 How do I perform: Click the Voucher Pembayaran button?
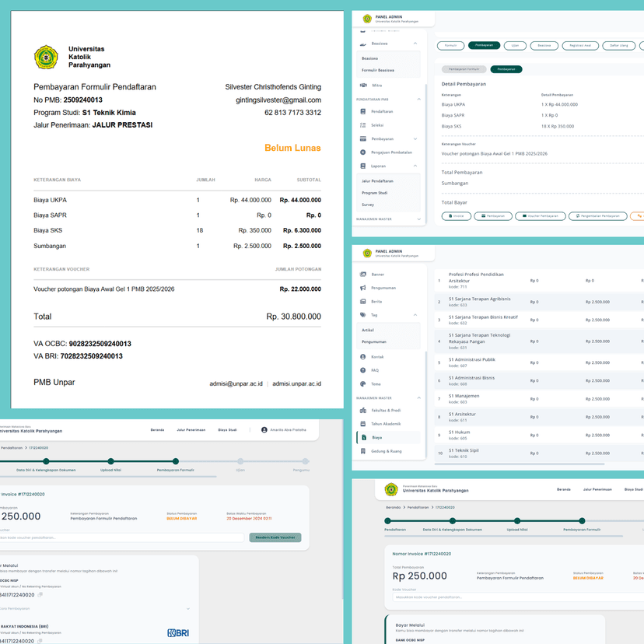[x=541, y=216]
